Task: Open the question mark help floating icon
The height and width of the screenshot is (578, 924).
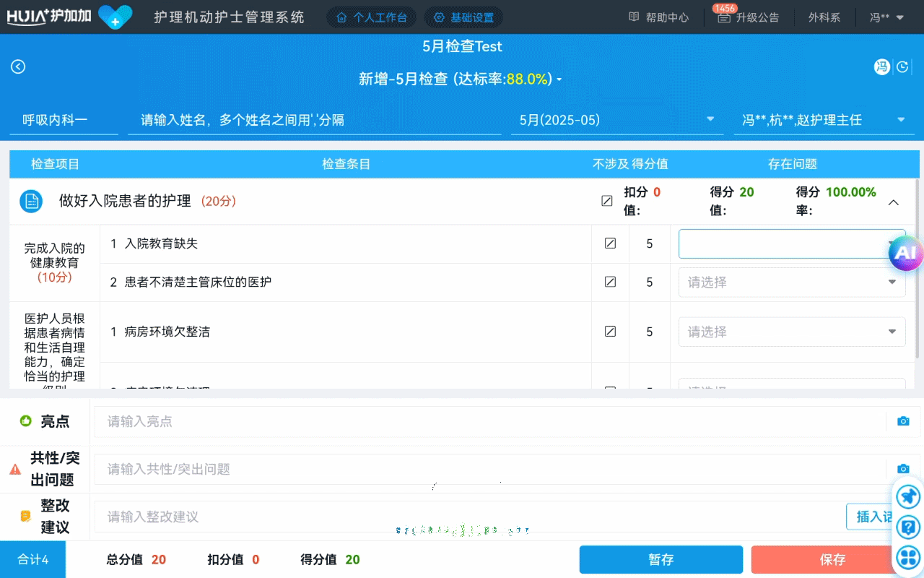Action: pos(908,527)
